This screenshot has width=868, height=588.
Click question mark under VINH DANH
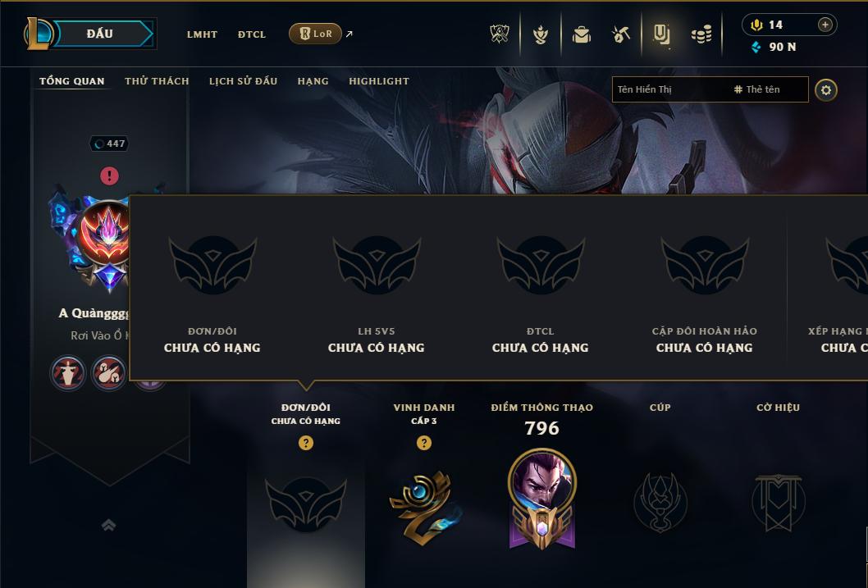424,443
